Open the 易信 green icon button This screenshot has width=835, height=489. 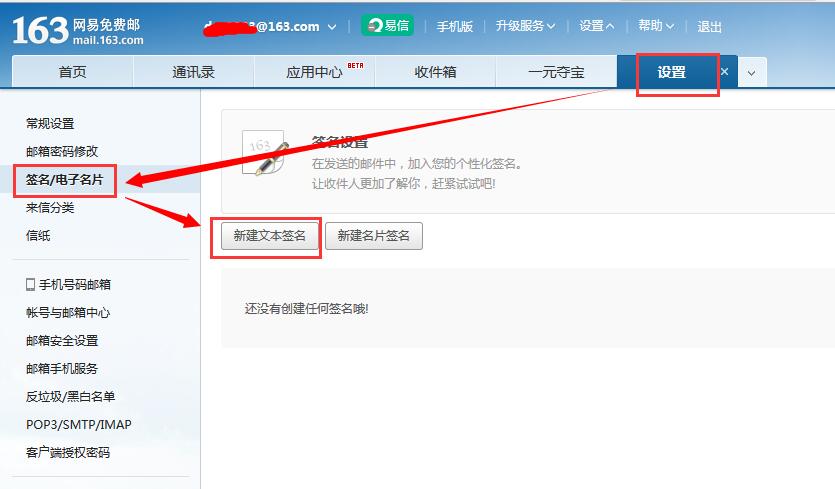click(387, 25)
